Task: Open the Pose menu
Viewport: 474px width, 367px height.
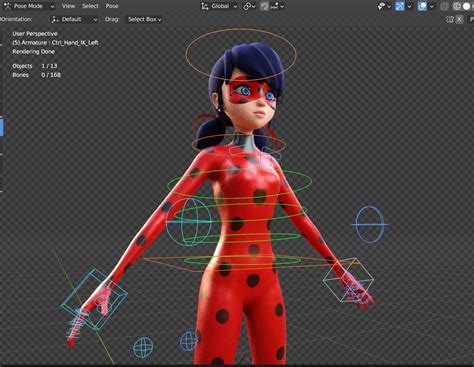Action: coord(112,6)
